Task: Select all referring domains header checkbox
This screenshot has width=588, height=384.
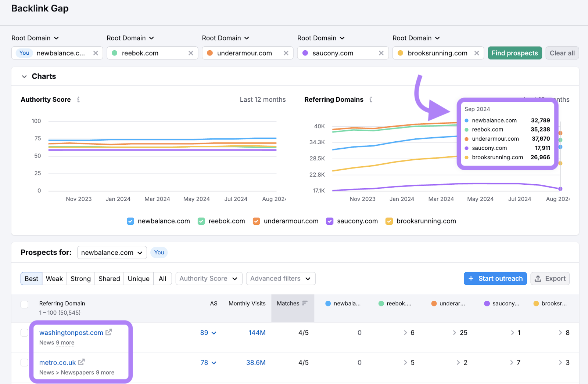Action: pyautogui.click(x=25, y=304)
